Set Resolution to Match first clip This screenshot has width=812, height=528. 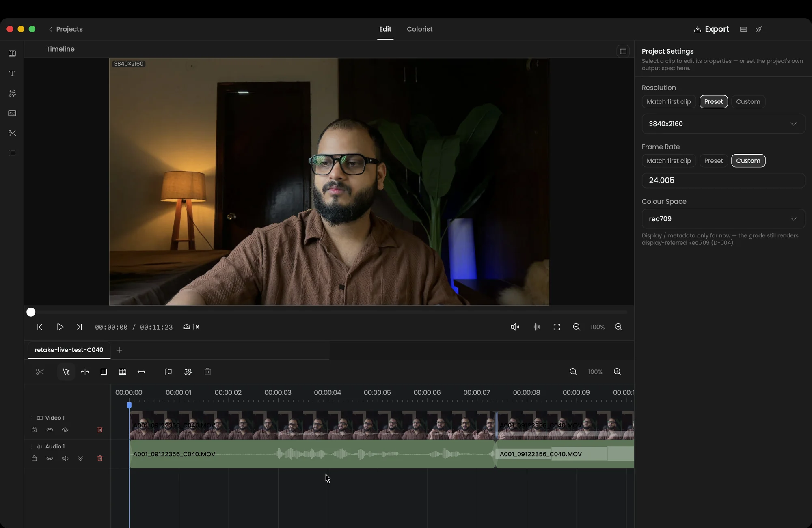[x=669, y=102]
